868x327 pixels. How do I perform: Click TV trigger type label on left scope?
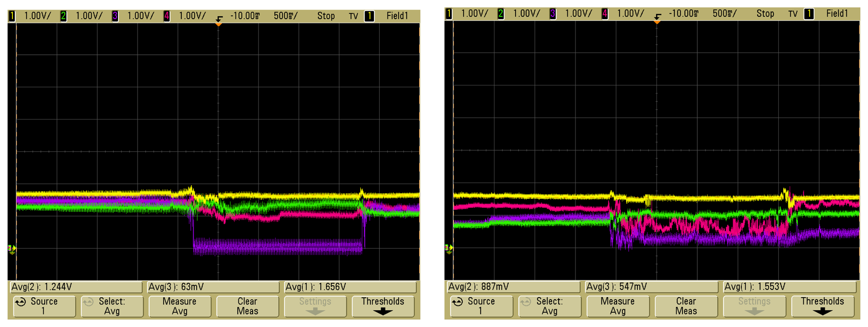coord(353,16)
